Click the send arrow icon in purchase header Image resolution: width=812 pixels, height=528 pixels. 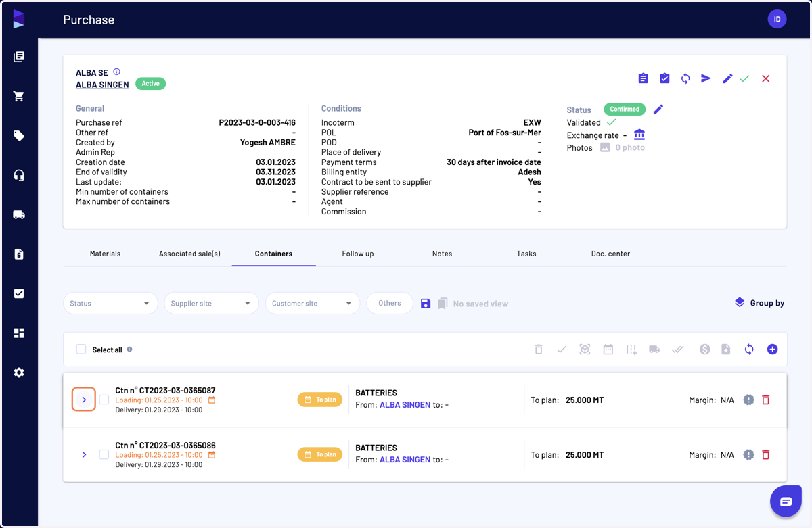706,78
